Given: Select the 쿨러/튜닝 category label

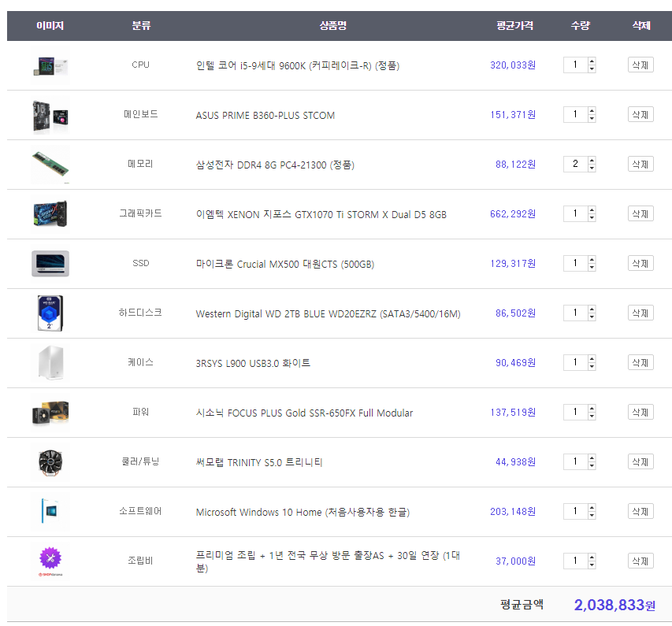Looking at the screenshot, I should (x=140, y=461).
